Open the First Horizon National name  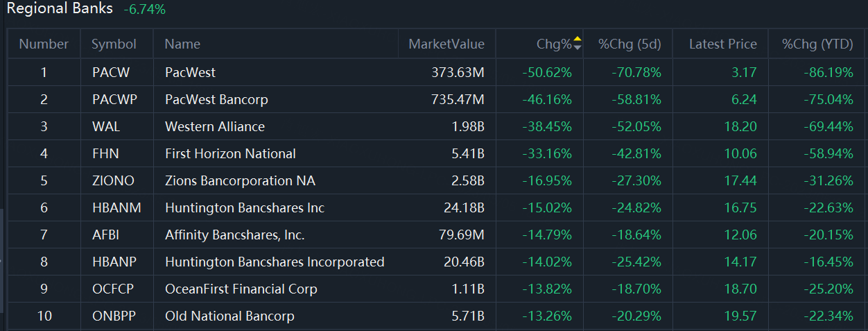230,153
